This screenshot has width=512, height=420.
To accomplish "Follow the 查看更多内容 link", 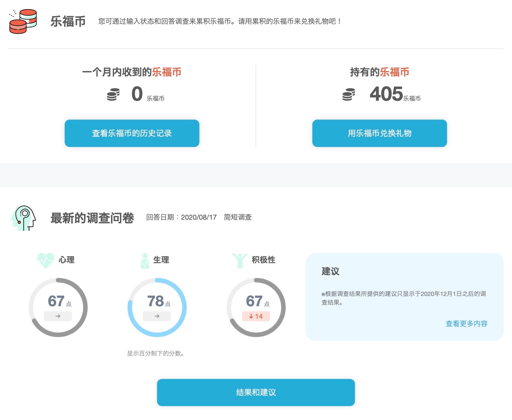I will (466, 323).
